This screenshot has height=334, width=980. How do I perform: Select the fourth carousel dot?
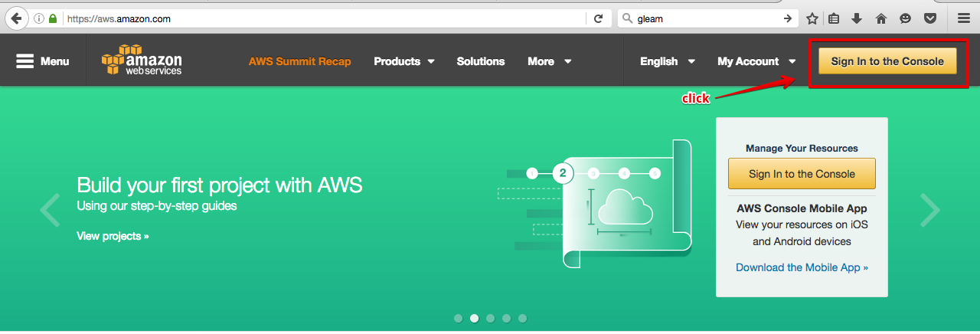(506, 318)
